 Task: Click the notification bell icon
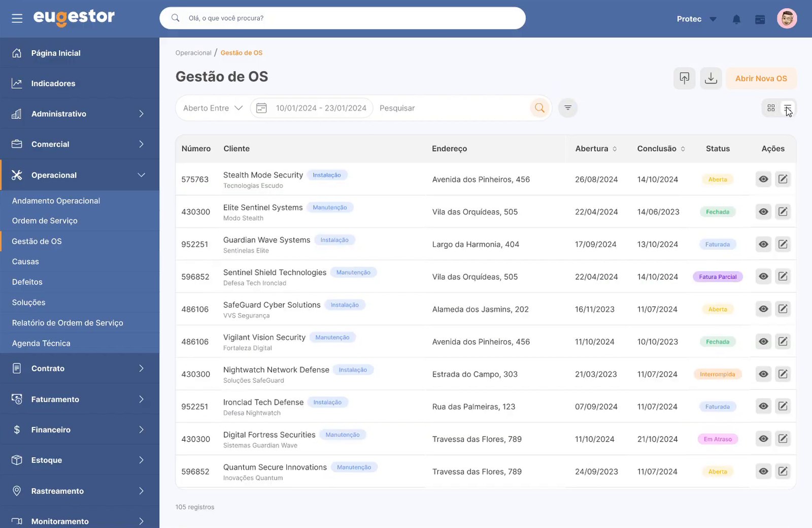(736, 19)
